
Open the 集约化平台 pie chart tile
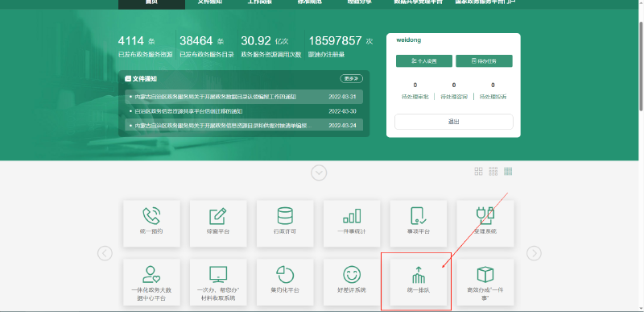coord(285,282)
